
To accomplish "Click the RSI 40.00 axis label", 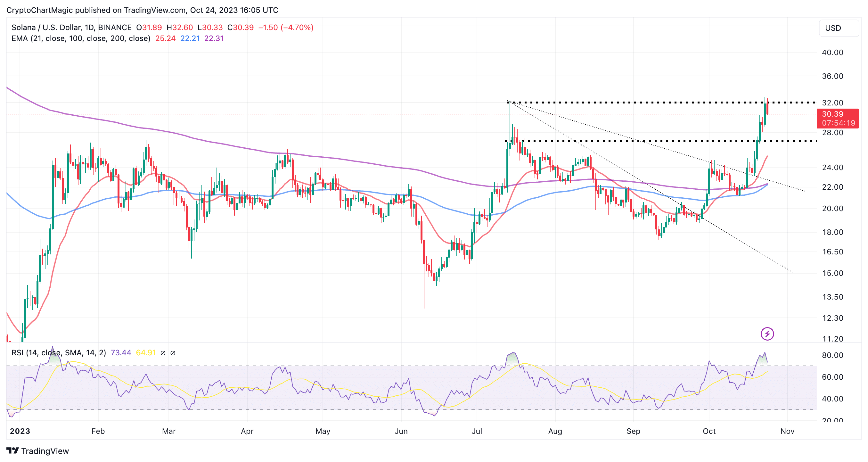I will point(832,399).
